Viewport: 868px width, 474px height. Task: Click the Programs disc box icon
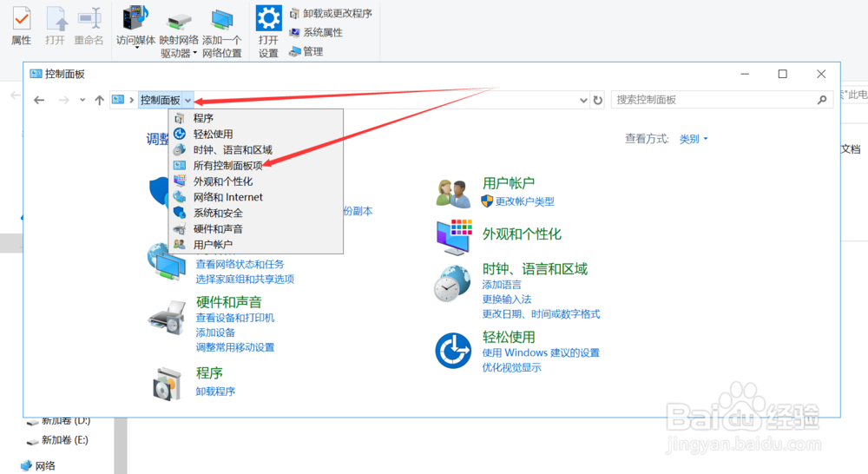point(167,384)
